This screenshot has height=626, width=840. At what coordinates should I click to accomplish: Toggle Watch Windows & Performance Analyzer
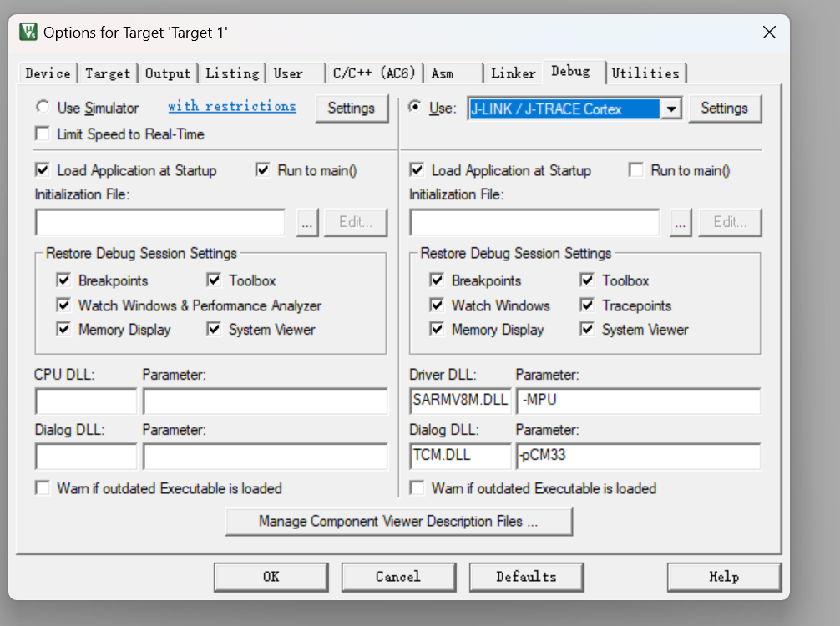pyautogui.click(x=63, y=305)
